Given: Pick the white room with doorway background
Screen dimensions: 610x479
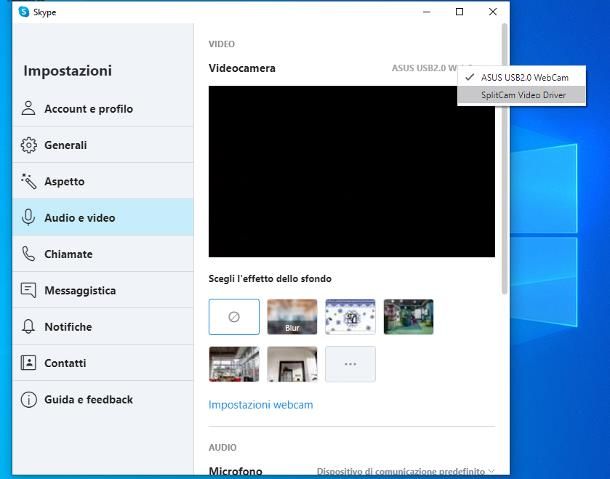Looking at the screenshot, I should [x=292, y=364].
